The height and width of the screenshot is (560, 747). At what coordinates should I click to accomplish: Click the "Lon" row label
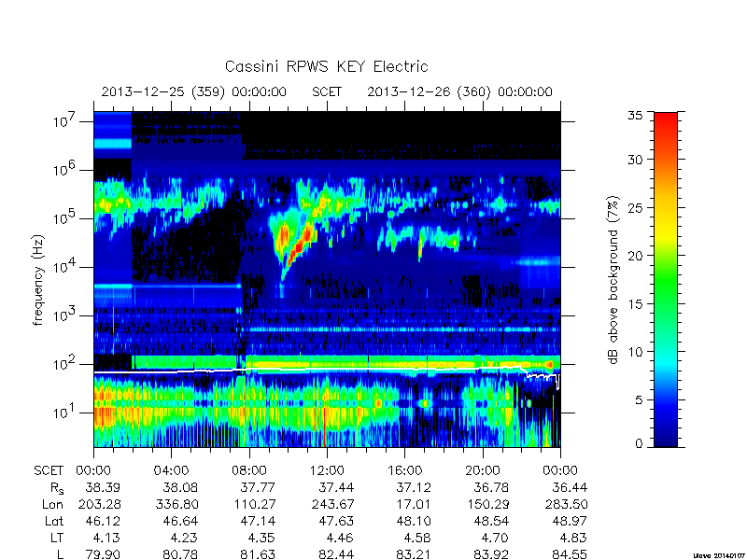click(x=52, y=504)
